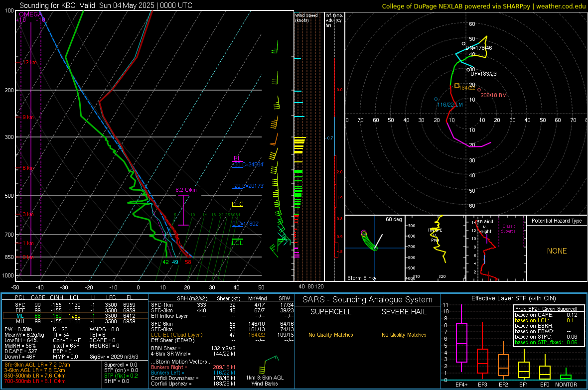Select the MU parcel row

tap(75, 321)
